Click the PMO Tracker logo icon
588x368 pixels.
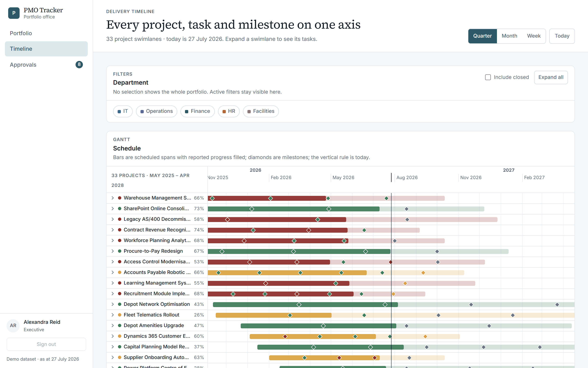coord(14,13)
